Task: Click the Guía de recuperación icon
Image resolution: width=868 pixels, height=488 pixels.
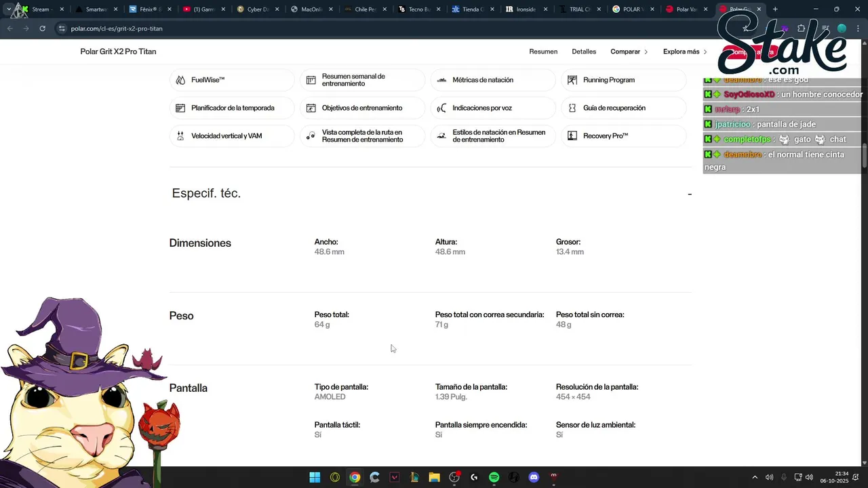Action: [572, 108]
